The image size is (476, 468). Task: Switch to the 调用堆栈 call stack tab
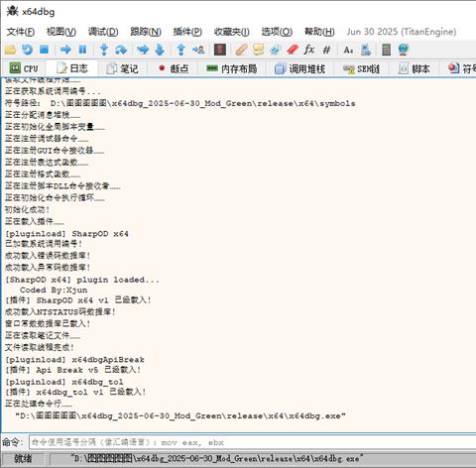pos(299,68)
